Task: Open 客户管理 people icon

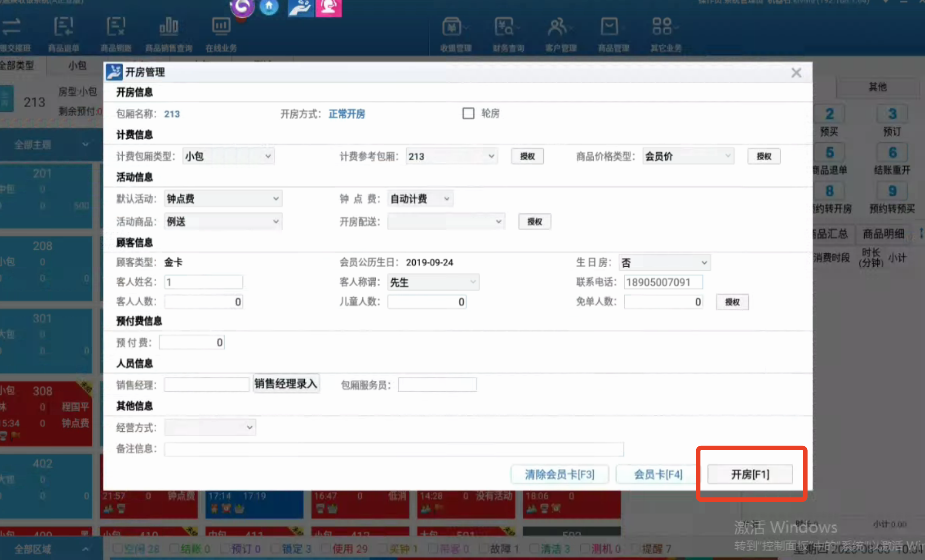Action: coord(561,34)
